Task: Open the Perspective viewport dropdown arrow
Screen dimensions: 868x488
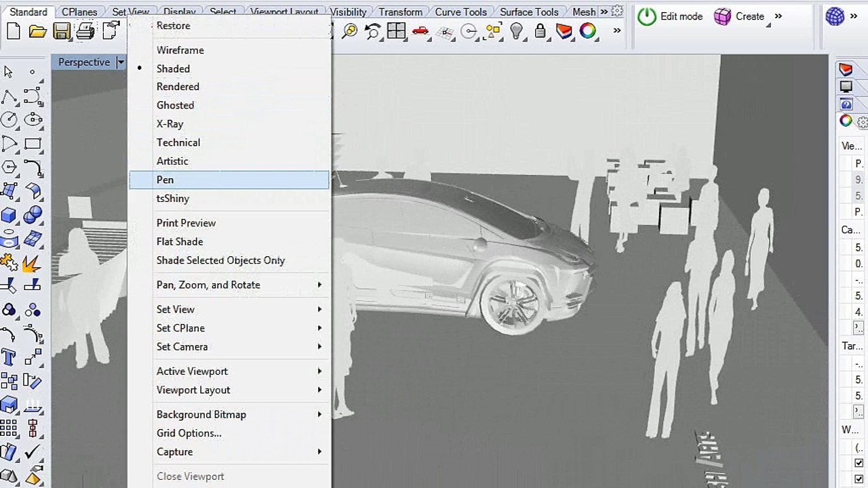Action: point(121,62)
